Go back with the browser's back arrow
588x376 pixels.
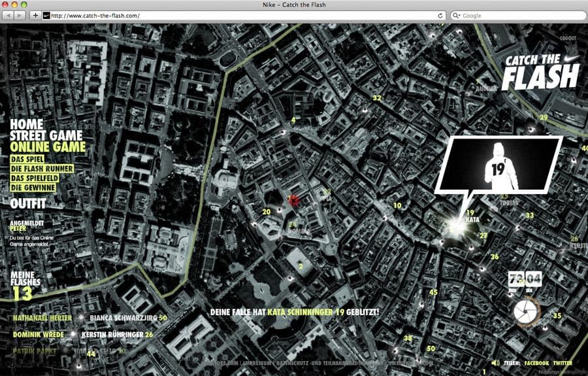coord(8,16)
